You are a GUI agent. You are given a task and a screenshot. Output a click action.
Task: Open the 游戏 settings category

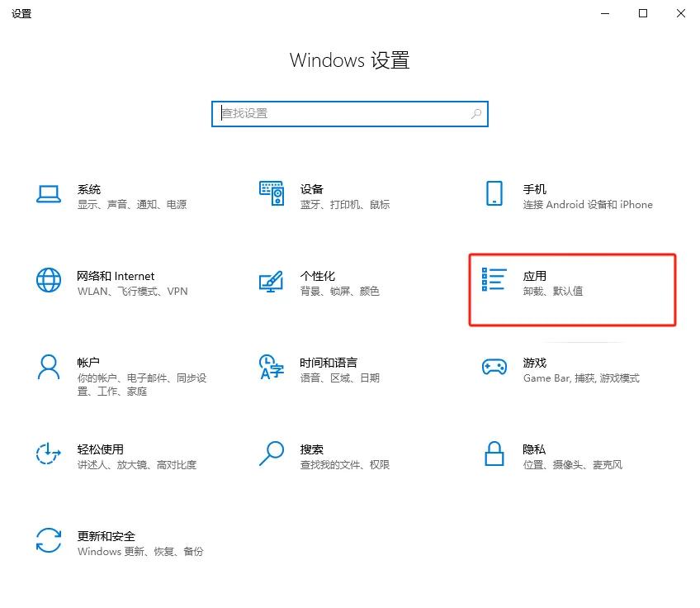coord(560,370)
